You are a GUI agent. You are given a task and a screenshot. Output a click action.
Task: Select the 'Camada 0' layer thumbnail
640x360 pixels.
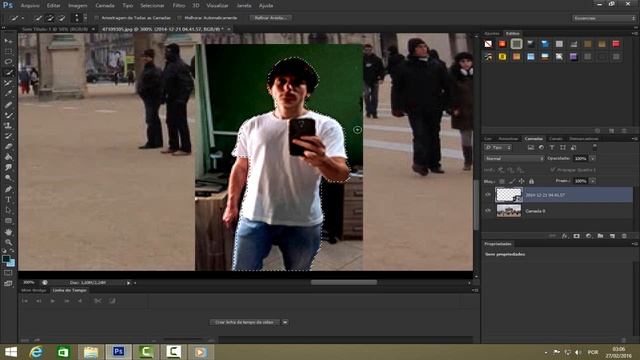[x=509, y=211]
